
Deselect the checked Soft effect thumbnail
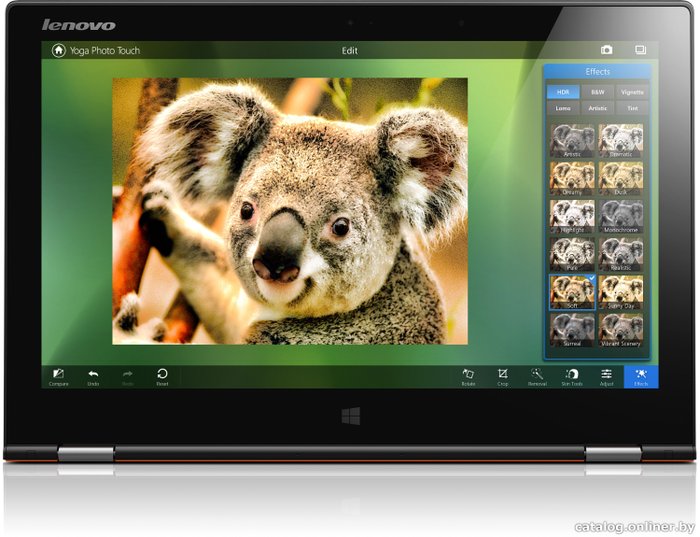coord(572,291)
